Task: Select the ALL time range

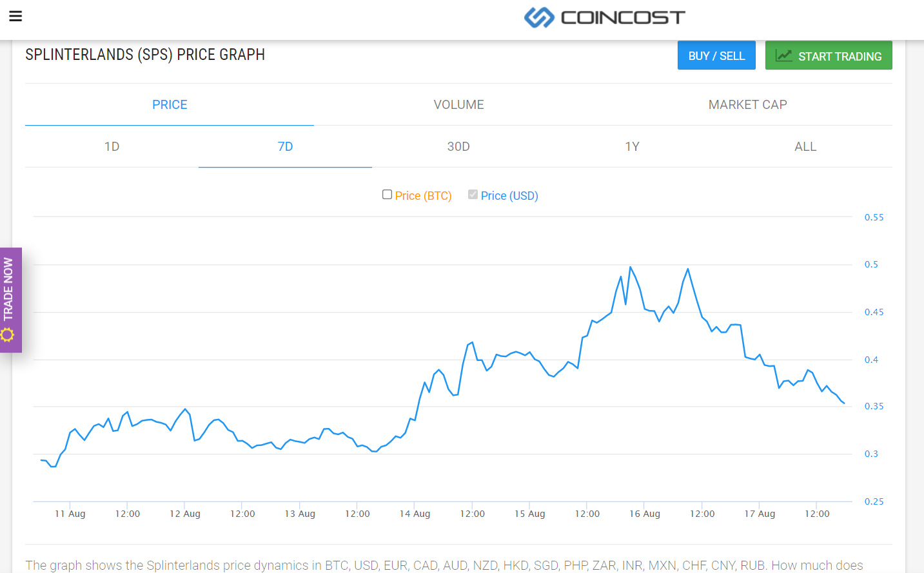Action: coord(805,146)
